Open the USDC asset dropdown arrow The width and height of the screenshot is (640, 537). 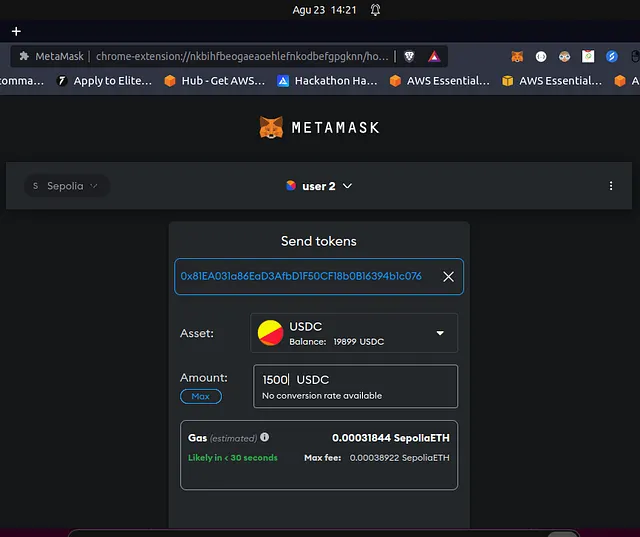440,333
